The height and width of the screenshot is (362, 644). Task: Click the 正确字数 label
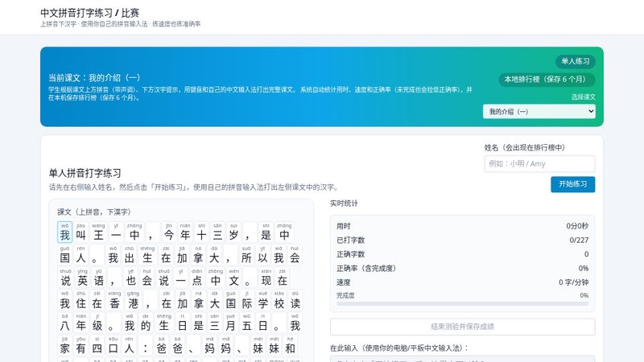tap(350, 254)
